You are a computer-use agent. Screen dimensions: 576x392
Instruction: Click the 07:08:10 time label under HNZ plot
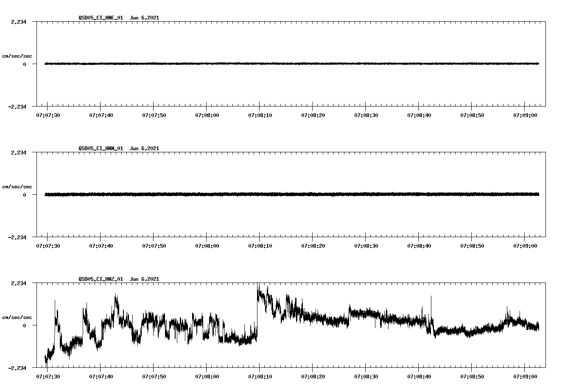[x=260, y=377]
